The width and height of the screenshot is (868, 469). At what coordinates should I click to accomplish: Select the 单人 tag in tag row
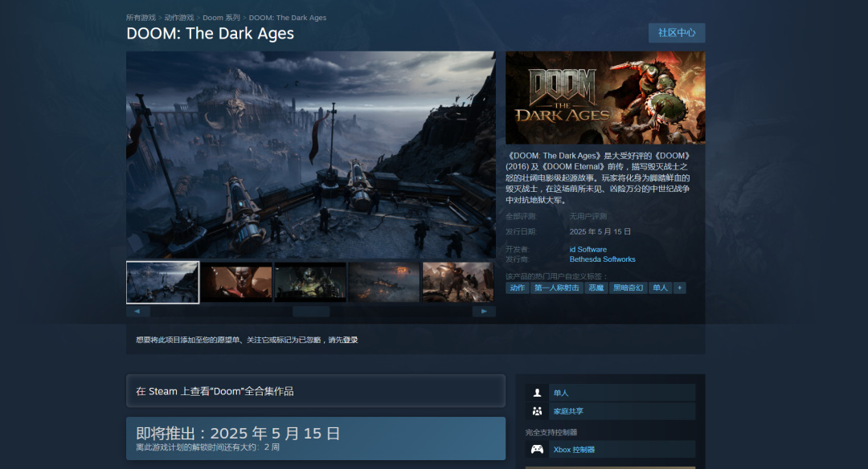pos(660,288)
